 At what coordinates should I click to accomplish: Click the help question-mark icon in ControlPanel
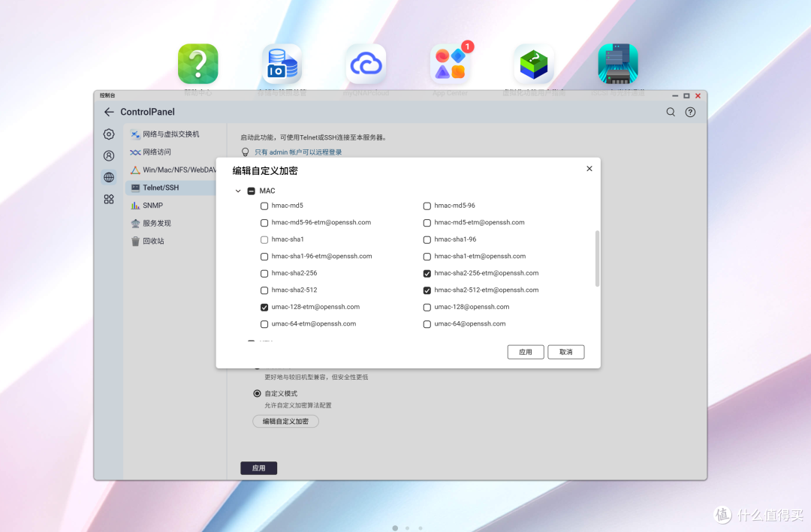(x=691, y=113)
